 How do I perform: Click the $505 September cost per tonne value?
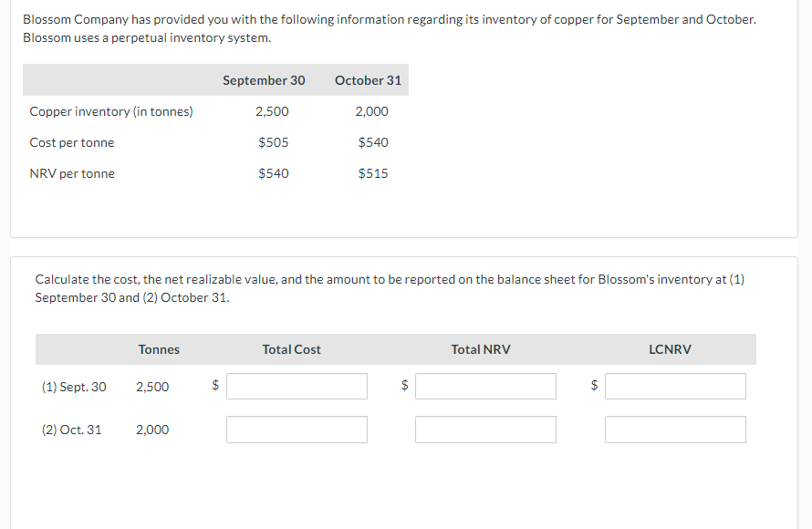274,142
